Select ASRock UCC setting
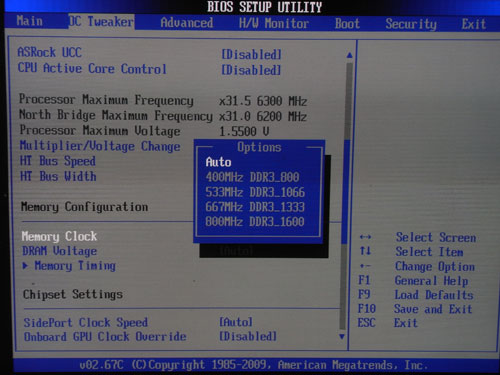Viewport: 500px width, 375px height. (50, 52)
